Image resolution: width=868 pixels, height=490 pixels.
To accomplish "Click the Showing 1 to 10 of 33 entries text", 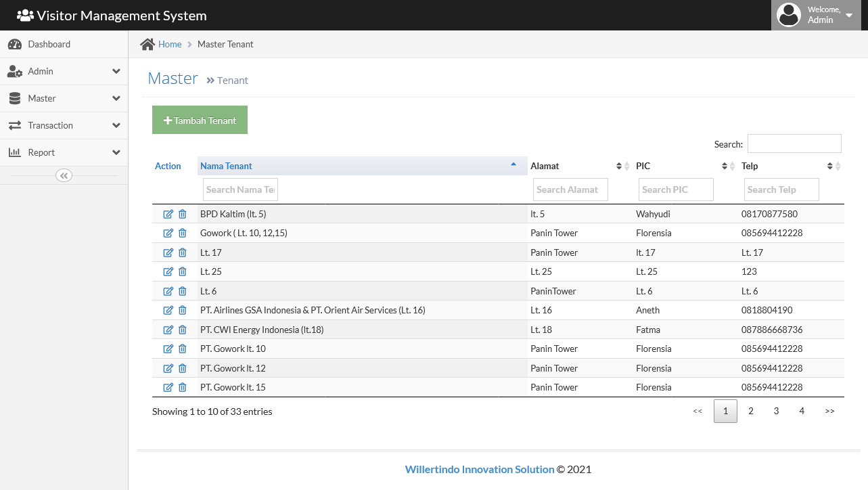I will 212,411.
